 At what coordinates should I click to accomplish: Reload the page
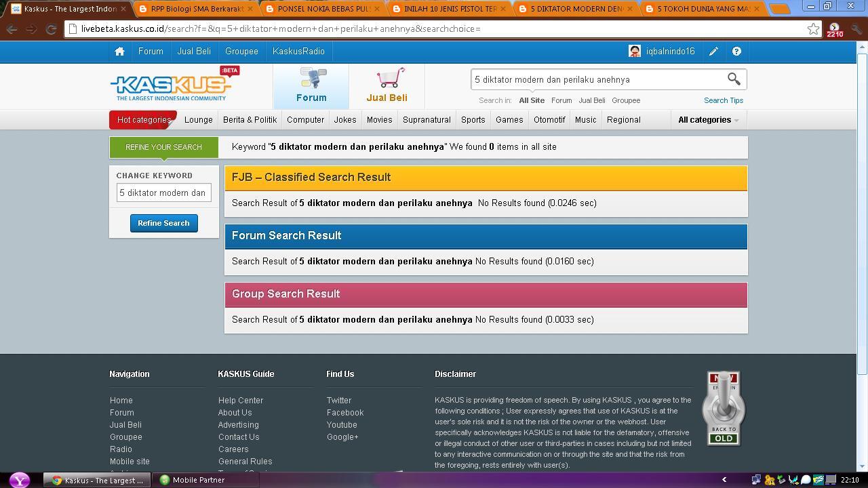tap(51, 29)
